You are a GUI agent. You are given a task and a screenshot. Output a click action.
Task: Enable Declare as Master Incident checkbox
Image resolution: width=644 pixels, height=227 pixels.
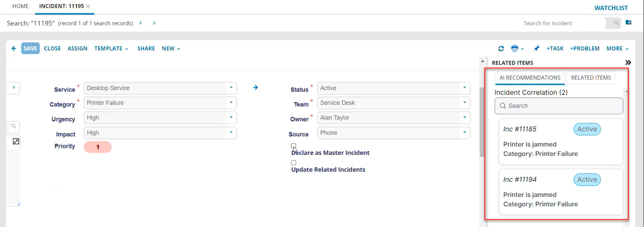294,146
